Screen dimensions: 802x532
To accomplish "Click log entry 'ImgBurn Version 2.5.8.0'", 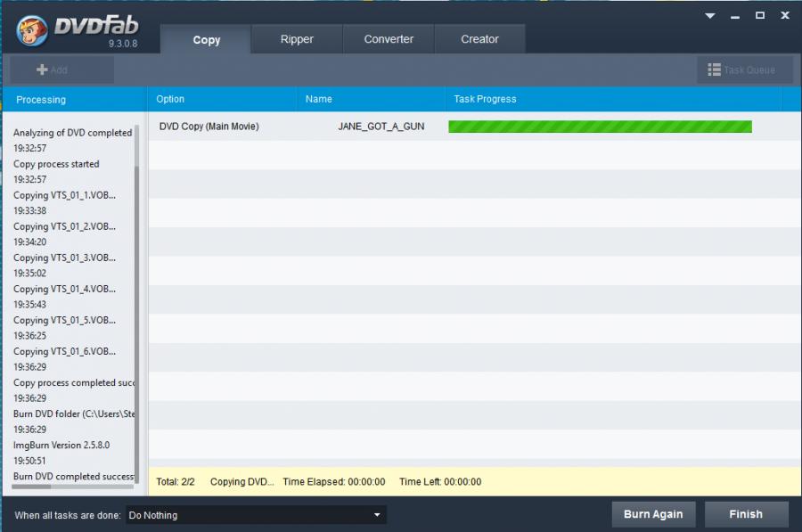I will (61, 445).
